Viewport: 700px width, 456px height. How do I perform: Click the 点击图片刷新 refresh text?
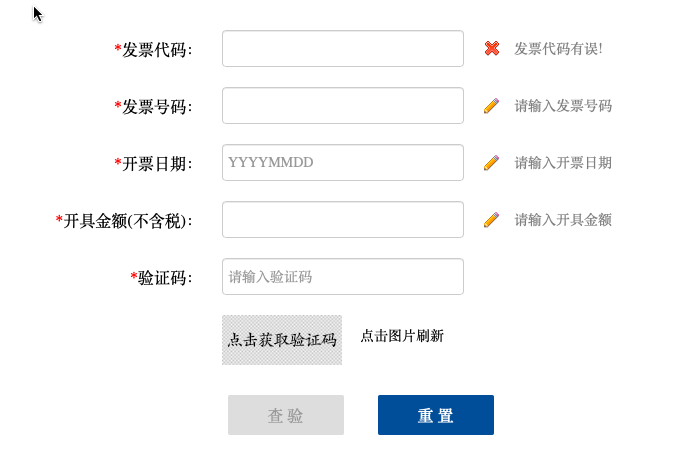point(402,336)
